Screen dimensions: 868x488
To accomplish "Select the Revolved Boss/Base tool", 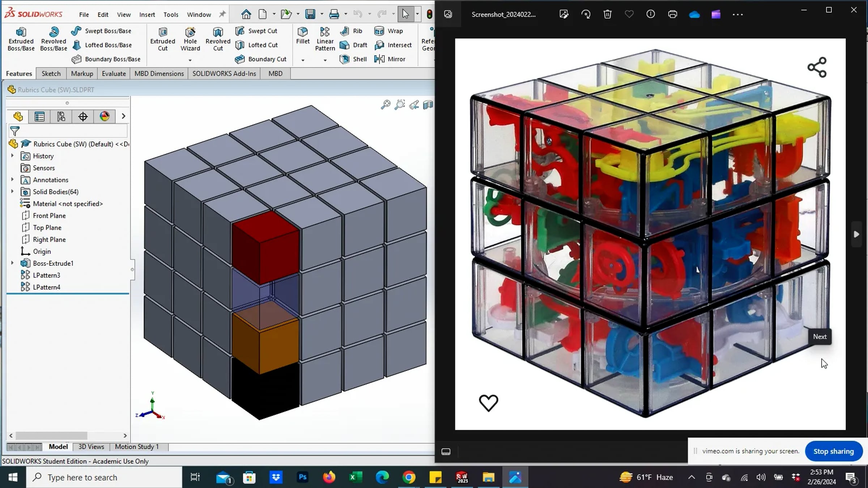I will [54, 39].
